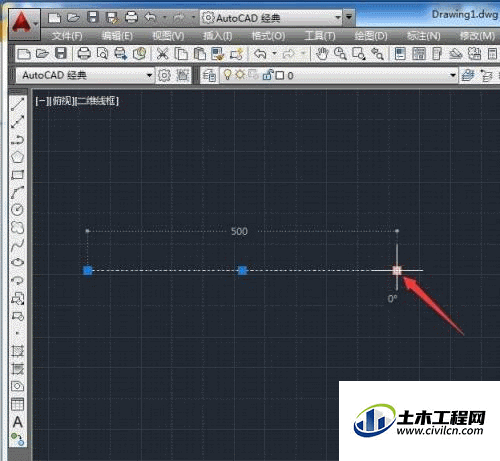The height and width of the screenshot is (461, 500).
Task: Open the AutoCAD application menu button
Action: tap(24, 24)
